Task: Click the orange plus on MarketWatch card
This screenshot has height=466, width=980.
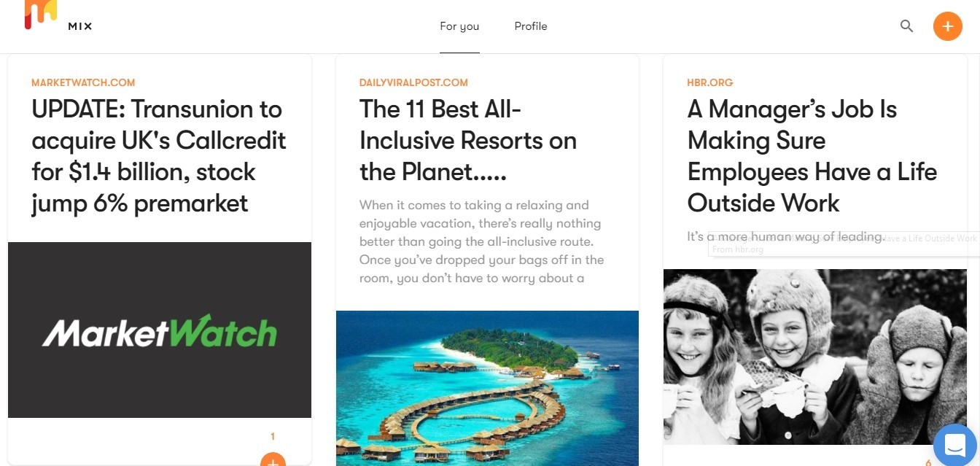Action: click(273, 459)
